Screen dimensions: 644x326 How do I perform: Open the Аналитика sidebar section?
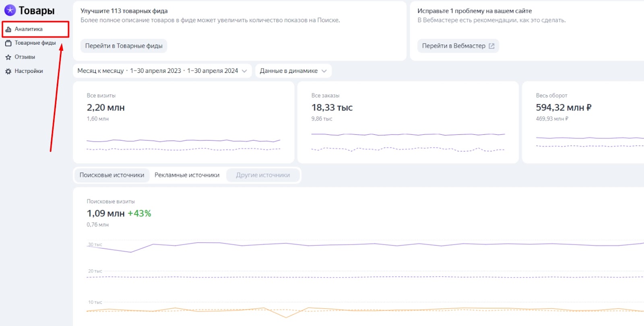(29, 29)
